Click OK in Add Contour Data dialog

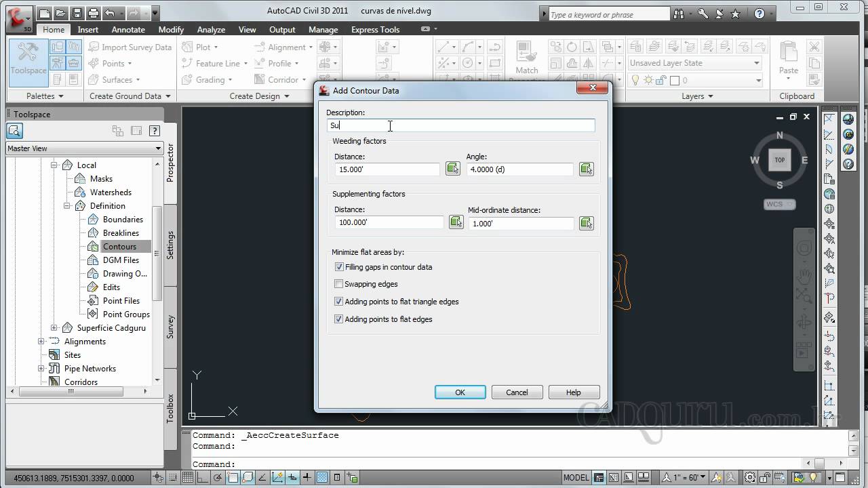point(460,392)
